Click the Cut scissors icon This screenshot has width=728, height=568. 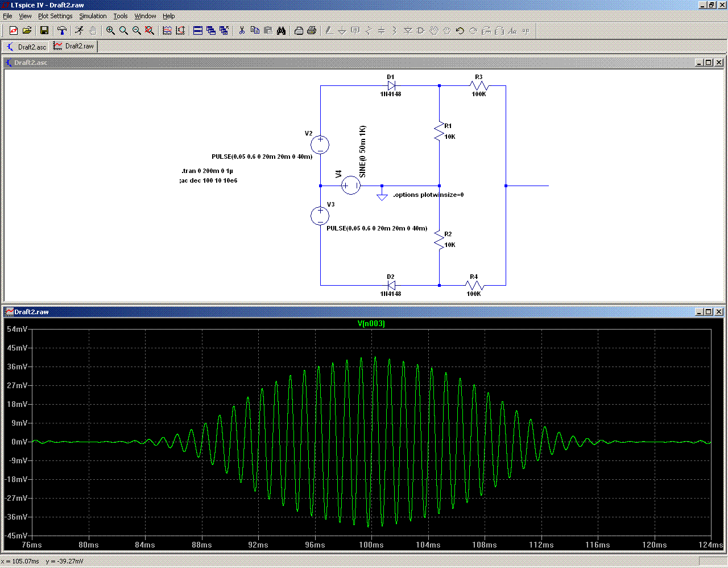(x=242, y=31)
